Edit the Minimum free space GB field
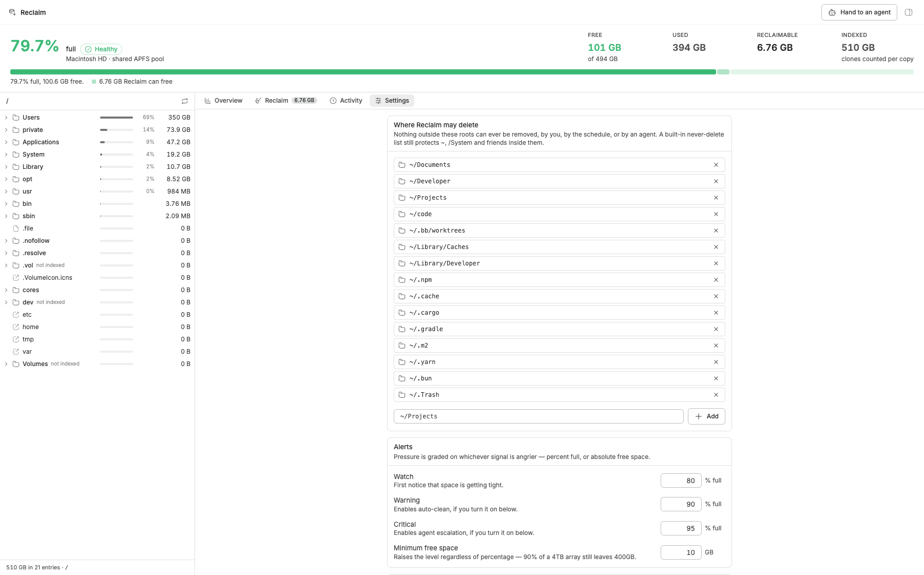This screenshot has width=924, height=575. click(681, 552)
